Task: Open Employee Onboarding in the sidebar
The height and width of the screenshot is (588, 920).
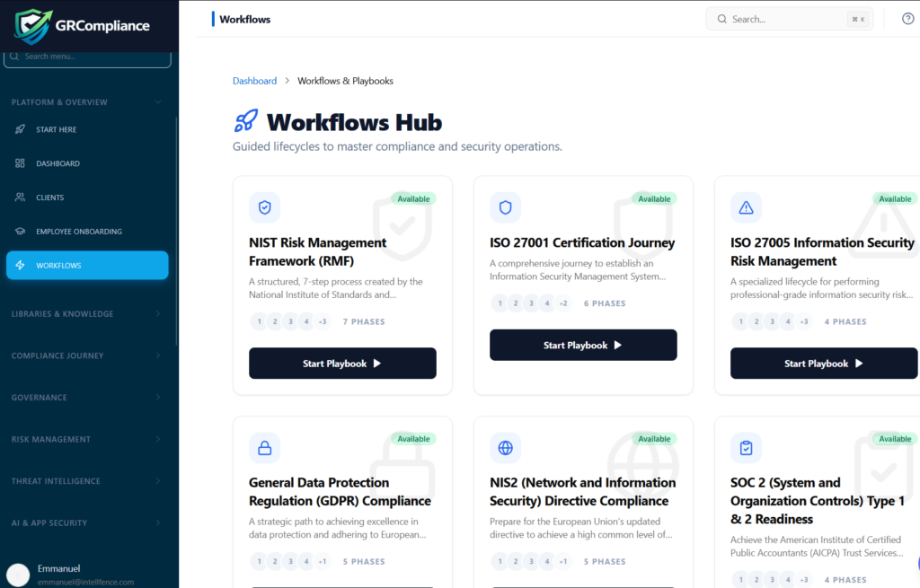Action: 78,232
